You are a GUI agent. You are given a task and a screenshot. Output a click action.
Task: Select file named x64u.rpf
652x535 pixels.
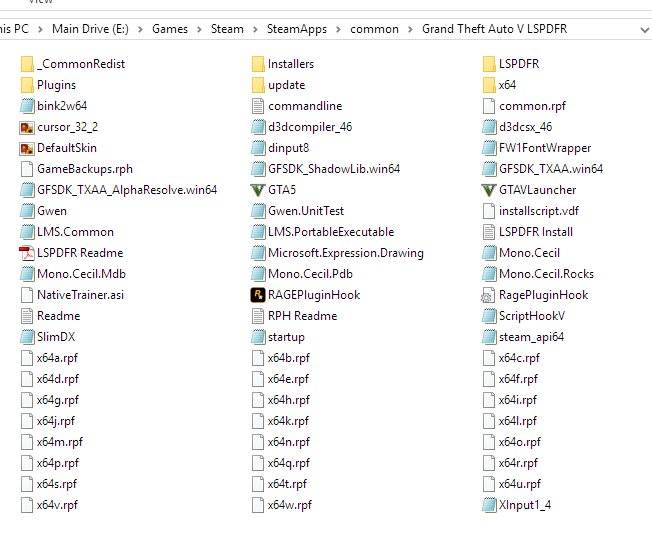pyautogui.click(x=520, y=484)
